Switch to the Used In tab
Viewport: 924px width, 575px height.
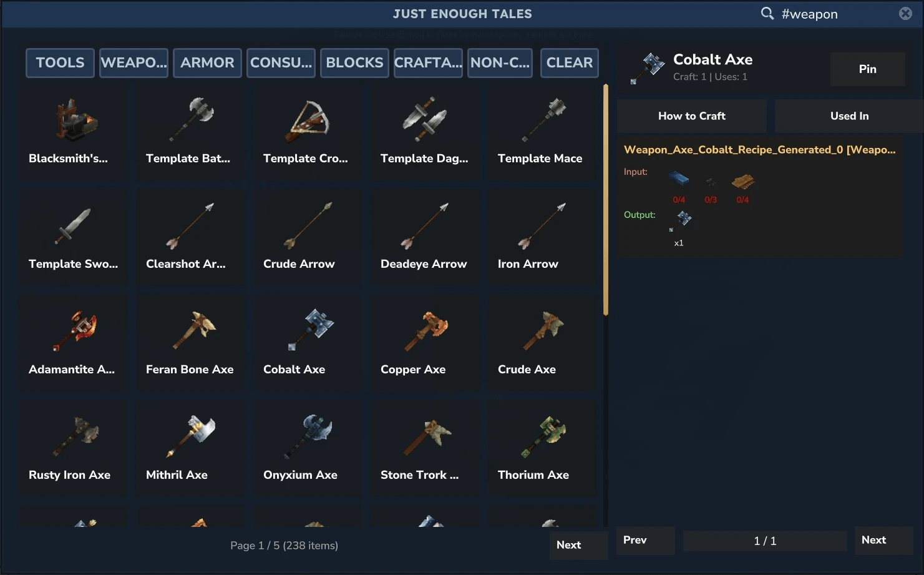click(x=849, y=116)
